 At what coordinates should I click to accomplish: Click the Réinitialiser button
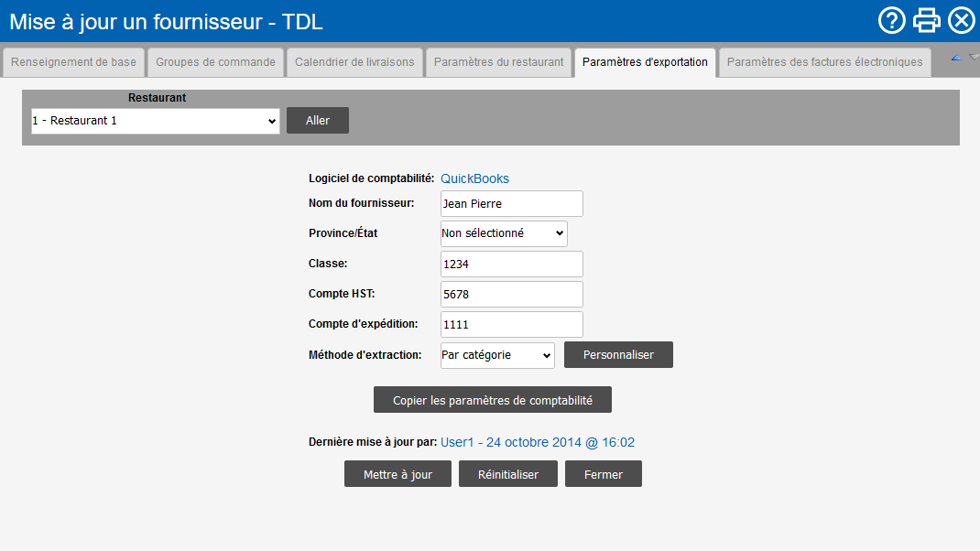[x=507, y=474]
